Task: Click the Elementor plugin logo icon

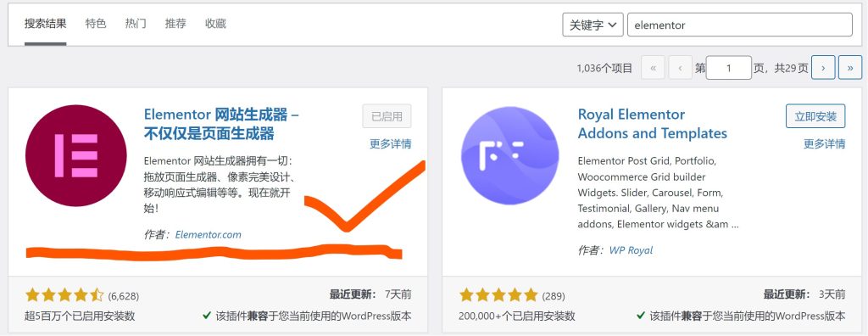Action: point(76,156)
